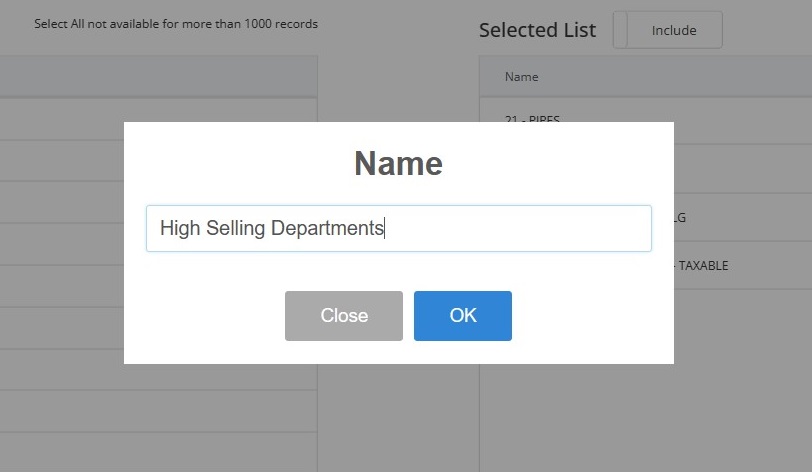Click the left list's header bar
This screenshot has width=812, height=472.
coord(158,76)
